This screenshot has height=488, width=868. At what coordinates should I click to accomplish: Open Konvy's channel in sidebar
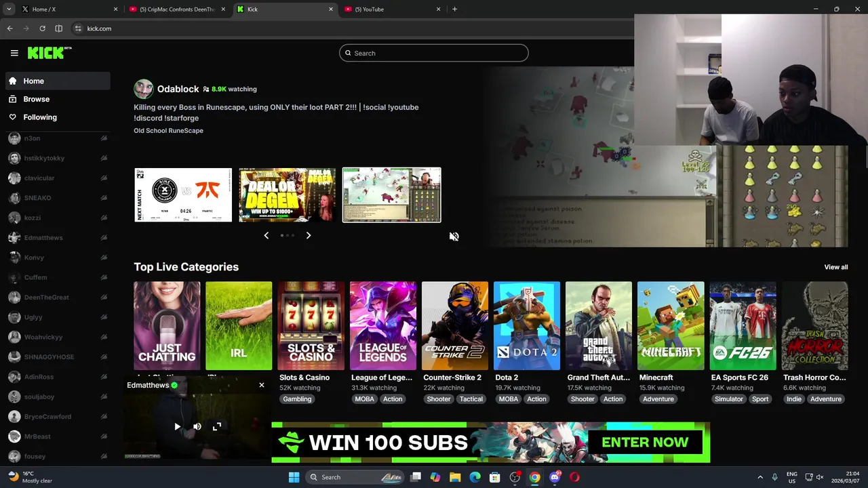pos(58,258)
